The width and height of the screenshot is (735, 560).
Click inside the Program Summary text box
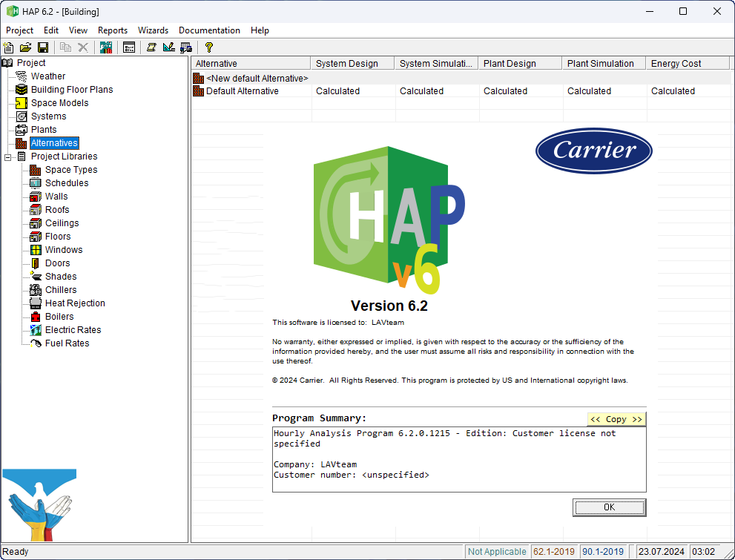[459, 459]
